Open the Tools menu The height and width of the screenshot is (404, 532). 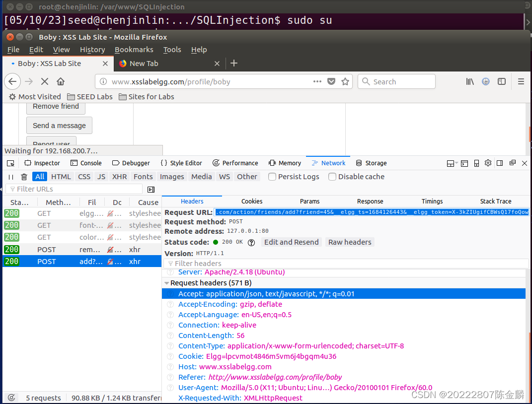(172, 50)
